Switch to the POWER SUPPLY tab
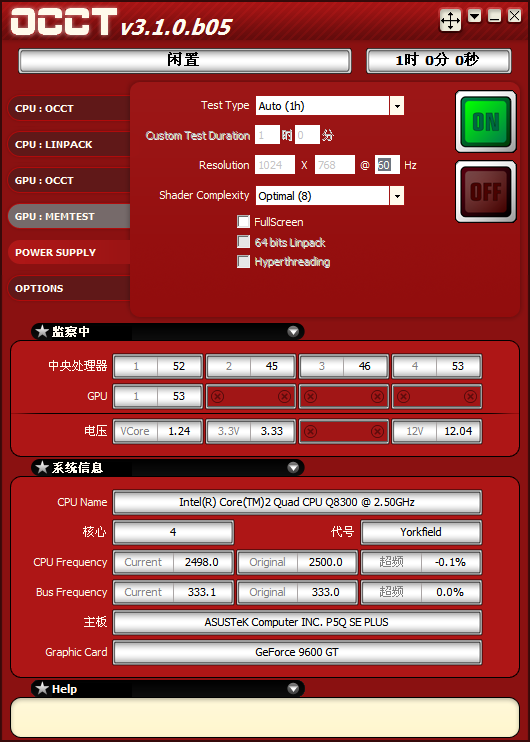The image size is (530, 742). point(69,252)
